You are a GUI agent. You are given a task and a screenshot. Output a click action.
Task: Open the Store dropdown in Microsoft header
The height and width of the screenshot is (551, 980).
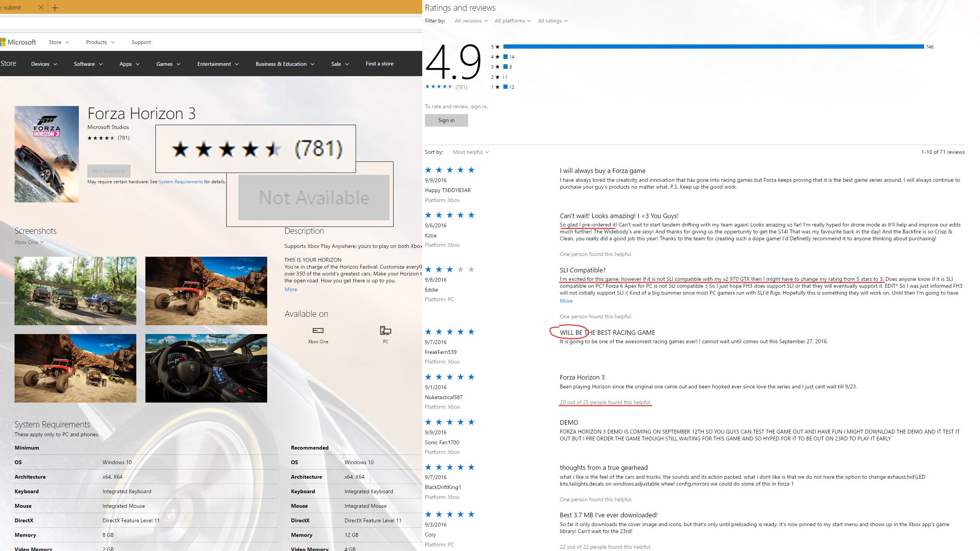59,42
